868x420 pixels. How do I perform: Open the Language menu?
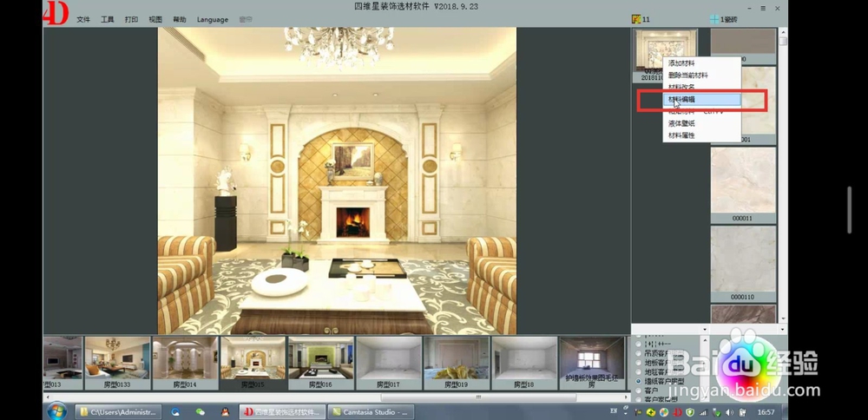click(x=213, y=19)
